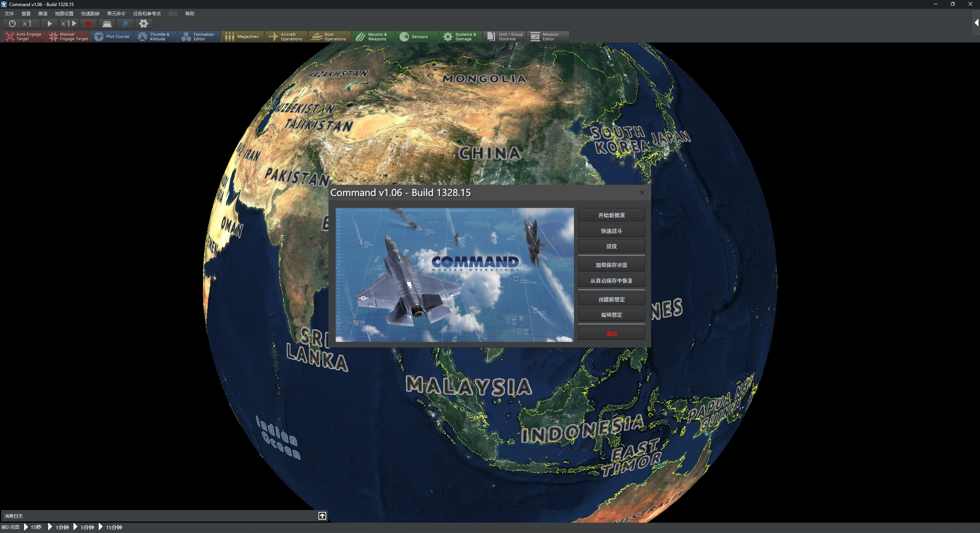The height and width of the screenshot is (533, 980).
Task: Click the Throttle & Altitude button
Action: [155, 36]
